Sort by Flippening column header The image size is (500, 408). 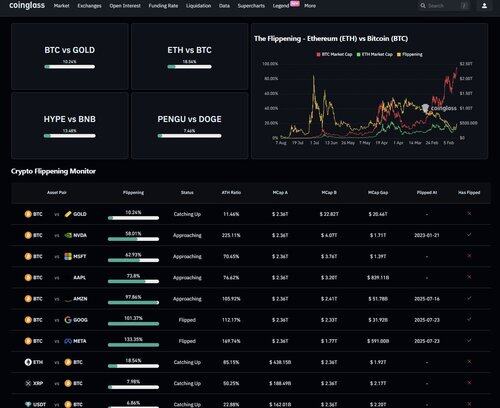[x=133, y=192]
